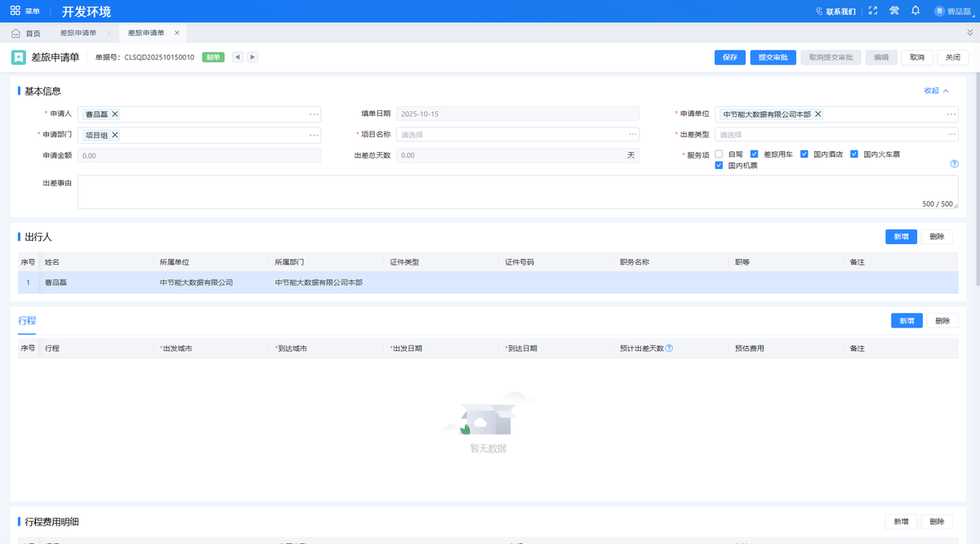
Task: Select the 曹品磊 row in 出行人 table
Action: point(488,283)
